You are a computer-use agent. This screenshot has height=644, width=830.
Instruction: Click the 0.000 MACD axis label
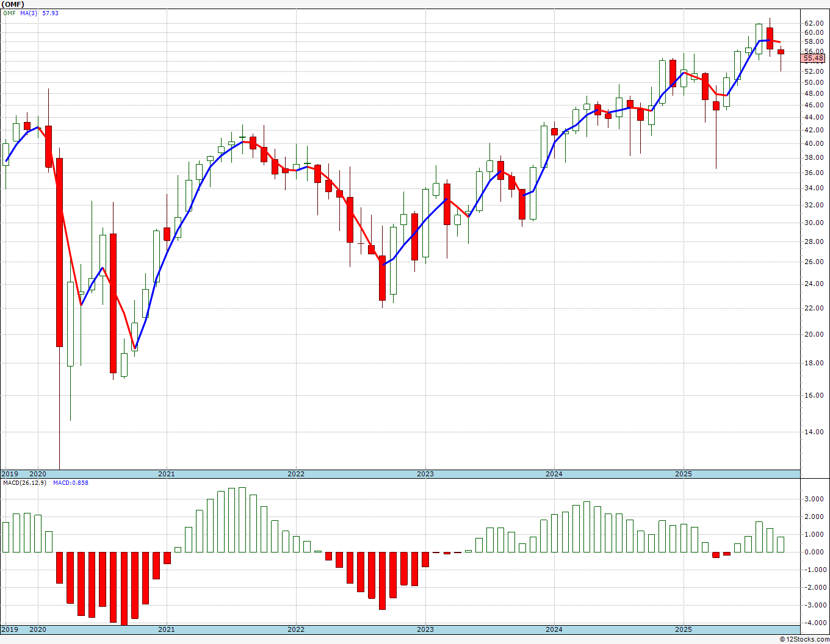tap(815, 553)
